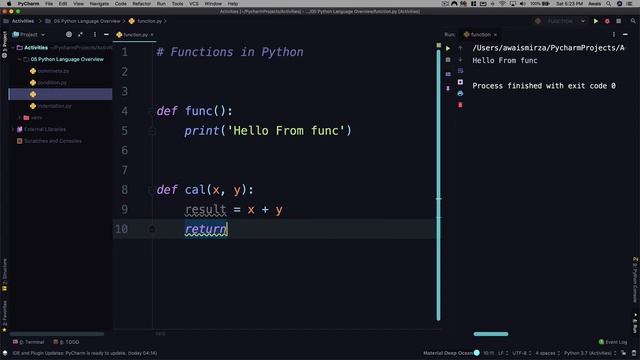Viewport: 640px width, 360px height.
Task: Pin the Run tab with pin icon
Action: (x=448, y=88)
